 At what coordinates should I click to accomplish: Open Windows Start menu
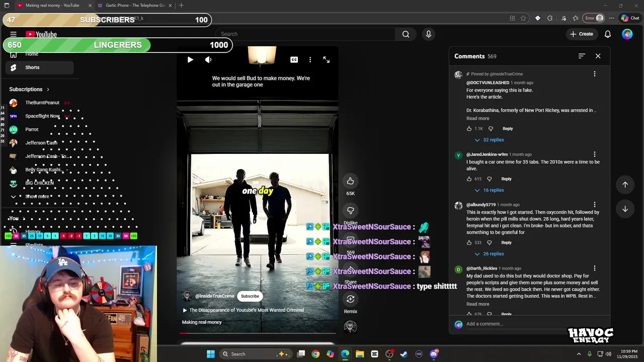pos(211,354)
